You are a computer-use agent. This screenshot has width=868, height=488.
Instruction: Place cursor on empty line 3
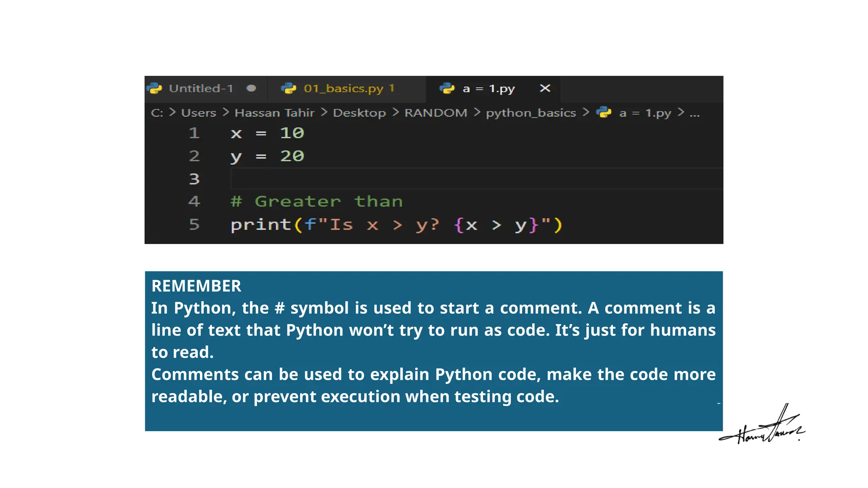click(x=381, y=179)
